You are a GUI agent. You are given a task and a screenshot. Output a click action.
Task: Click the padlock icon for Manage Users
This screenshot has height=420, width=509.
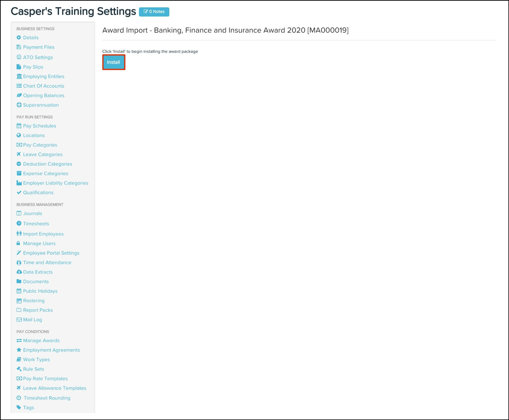point(18,243)
